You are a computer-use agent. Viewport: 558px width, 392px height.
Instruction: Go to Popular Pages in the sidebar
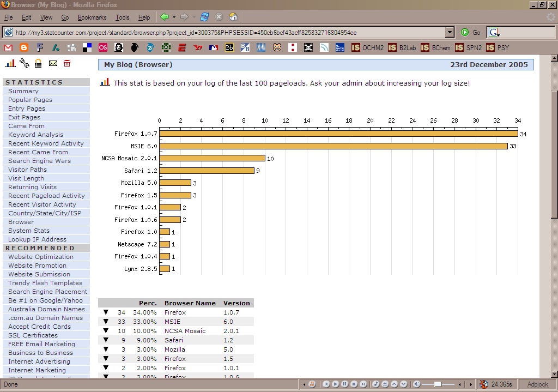[x=31, y=100]
